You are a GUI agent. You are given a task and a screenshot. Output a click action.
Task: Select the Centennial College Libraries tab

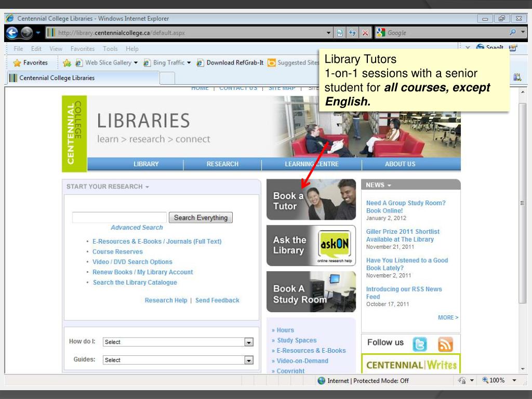[x=83, y=78]
